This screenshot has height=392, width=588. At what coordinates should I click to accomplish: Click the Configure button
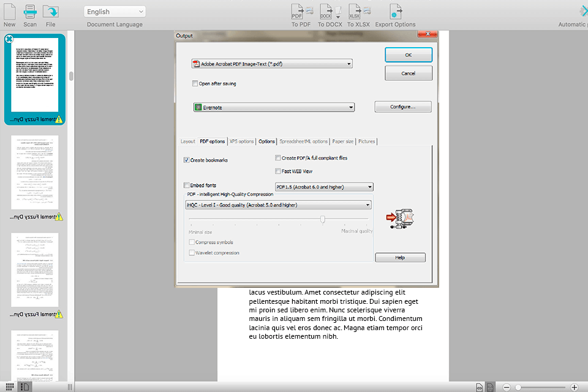(x=402, y=106)
